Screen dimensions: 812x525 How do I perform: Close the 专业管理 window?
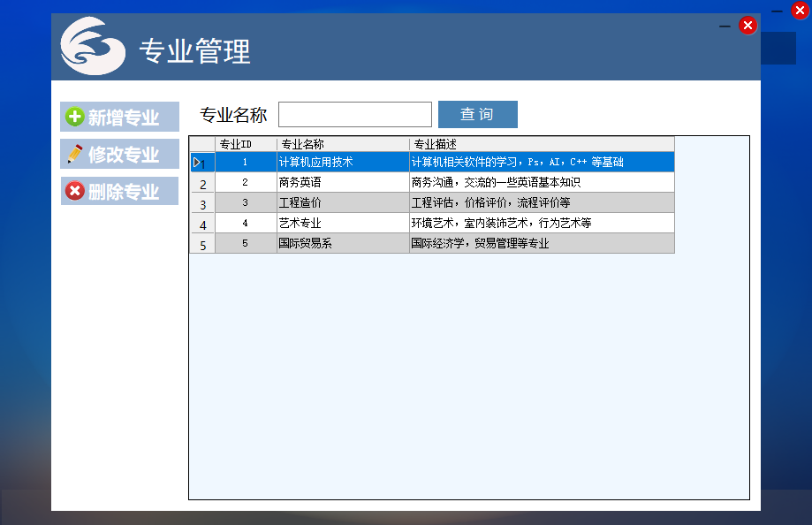(x=747, y=26)
